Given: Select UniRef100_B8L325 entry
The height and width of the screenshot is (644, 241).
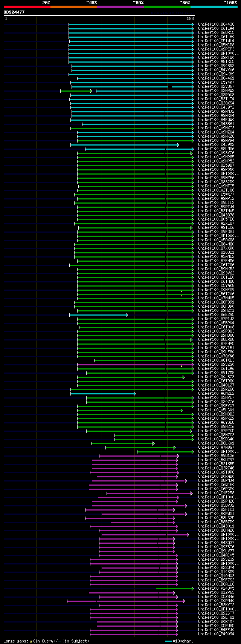Looking at the screenshot, I should [216, 518].
